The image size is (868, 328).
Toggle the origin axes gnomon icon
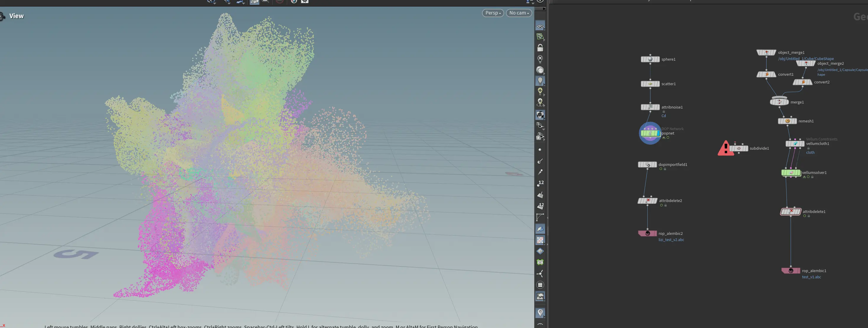[540, 273]
